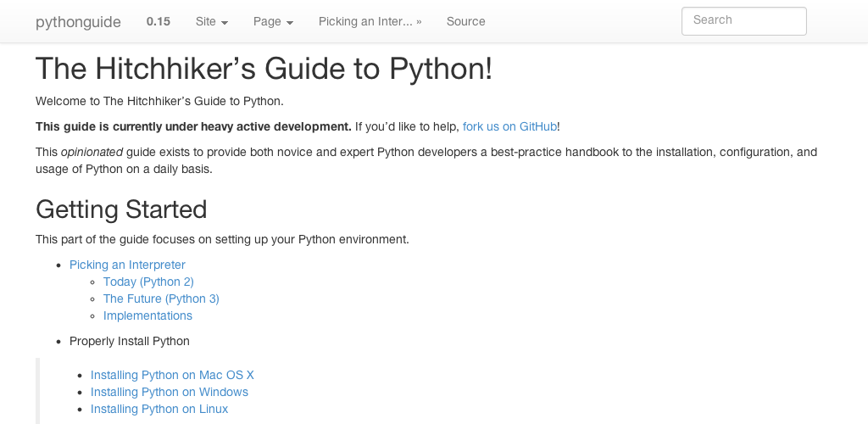
Task: Open the Picking an Interpreter link
Action: coord(127,265)
